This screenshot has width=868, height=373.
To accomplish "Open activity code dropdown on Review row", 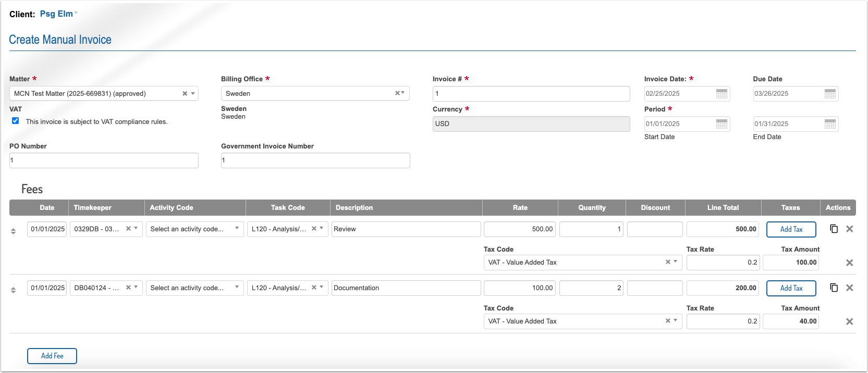I will [x=237, y=229].
